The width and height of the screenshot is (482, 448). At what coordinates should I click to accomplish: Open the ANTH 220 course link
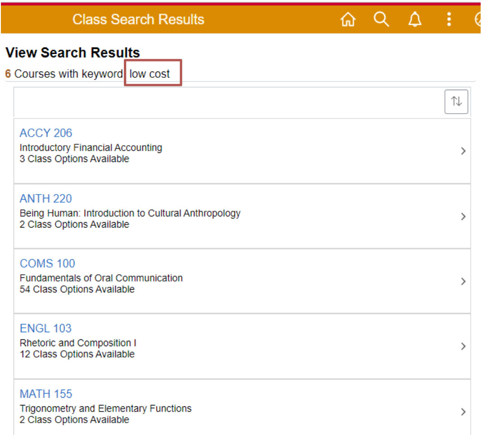[x=46, y=199]
